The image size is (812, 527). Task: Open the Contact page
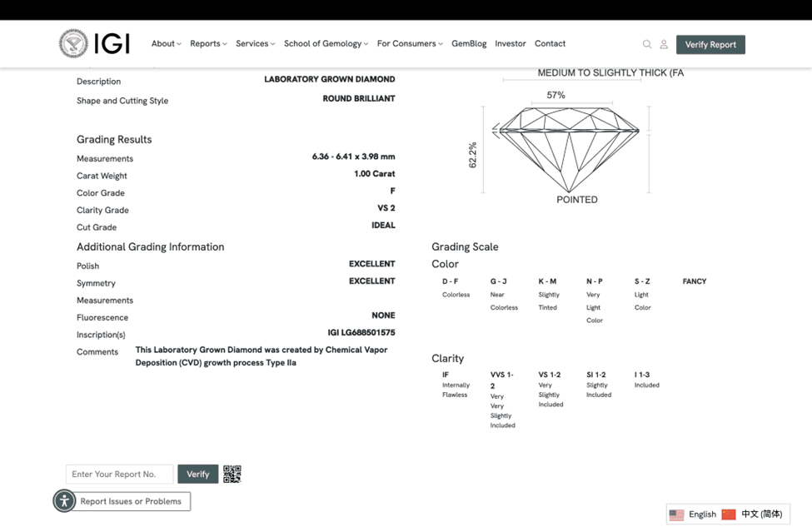pos(550,43)
